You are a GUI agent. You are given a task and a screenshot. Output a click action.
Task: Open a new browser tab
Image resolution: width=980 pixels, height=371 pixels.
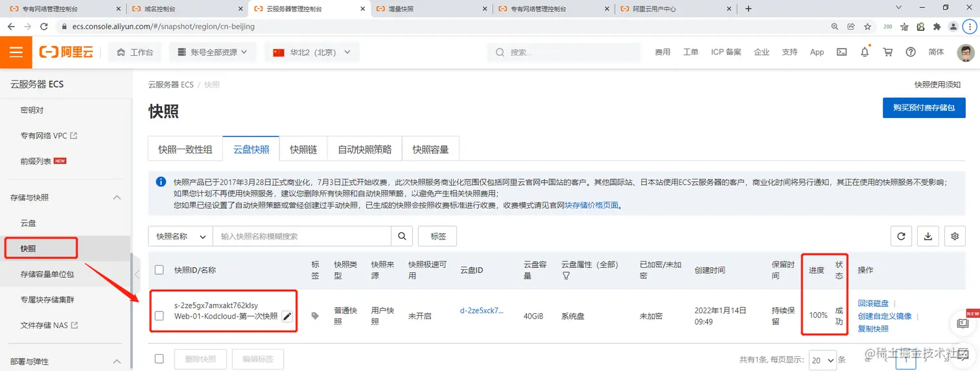749,9
